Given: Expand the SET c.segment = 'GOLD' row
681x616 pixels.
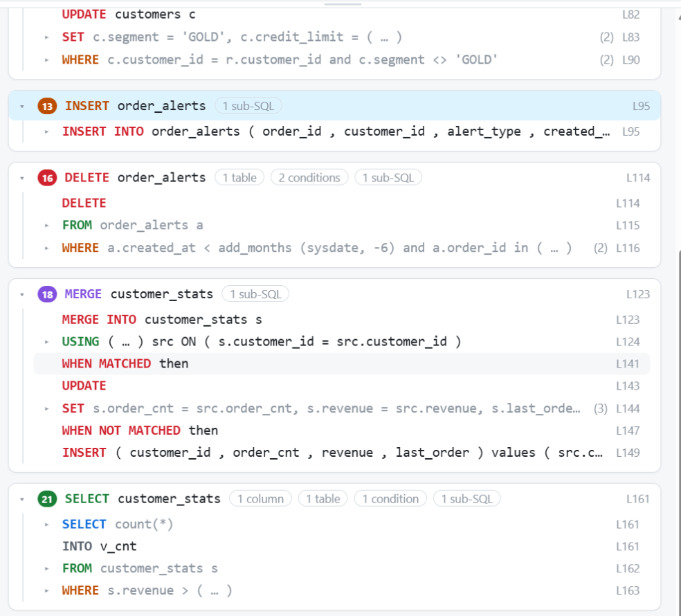Looking at the screenshot, I should tap(46, 37).
